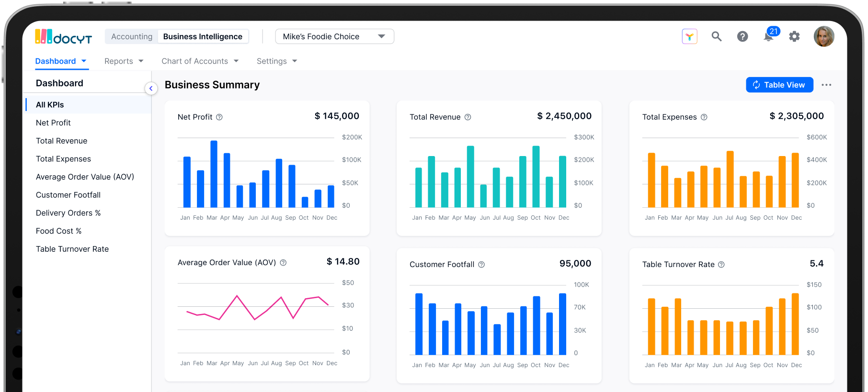
Task: Click the Table Turnover Rate info icon
Action: coord(721,265)
